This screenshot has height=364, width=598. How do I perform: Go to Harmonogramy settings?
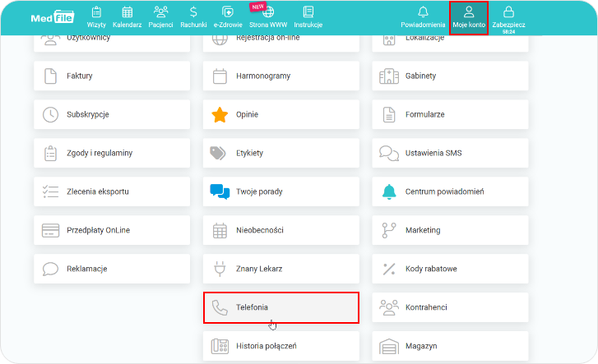(281, 76)
